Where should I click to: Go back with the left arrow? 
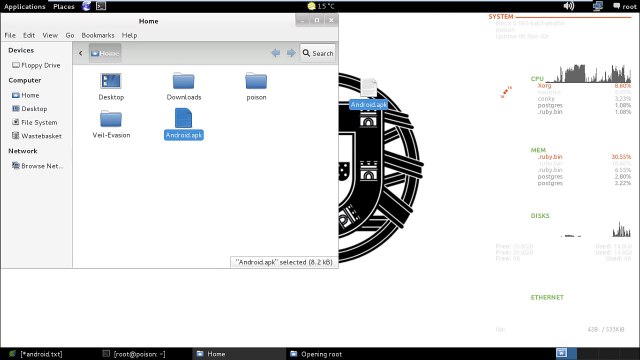coord(276,53)
